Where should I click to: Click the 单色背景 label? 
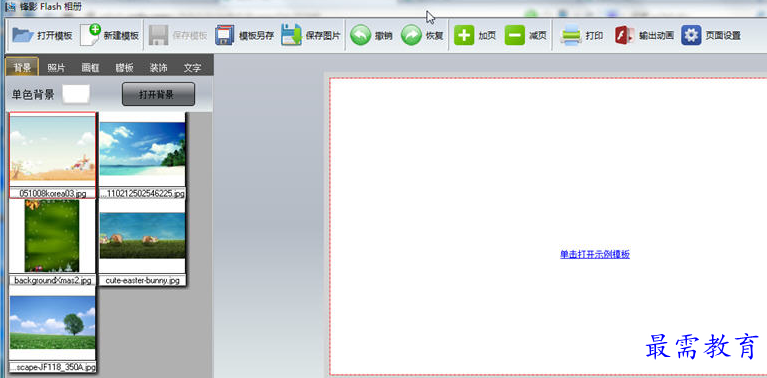point(33,94)
